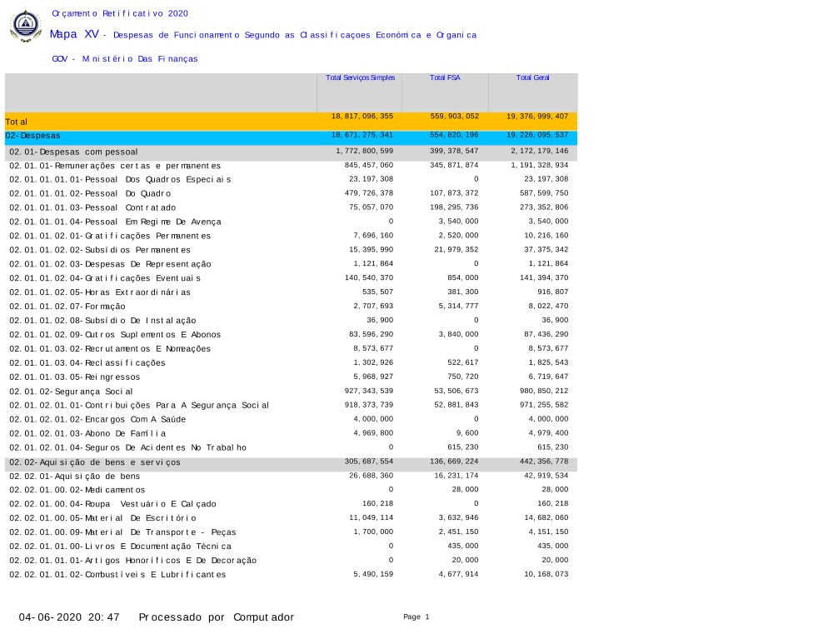Click the Total FSA column header
Screen dimensions: 833x644
pyautogui.click(x=445, y=77)
